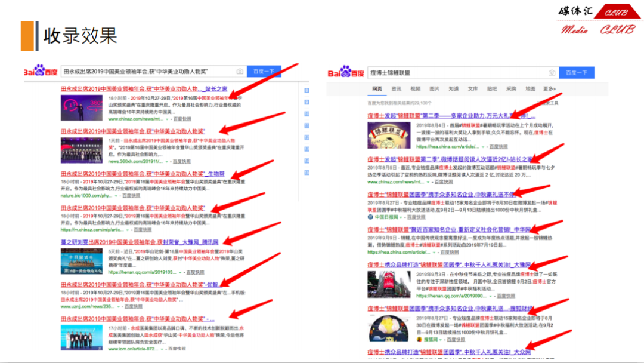Open the 更多» expander in Baidu tabs
Viewport: 644px width, 363px height.
click(x=549, y=89)
